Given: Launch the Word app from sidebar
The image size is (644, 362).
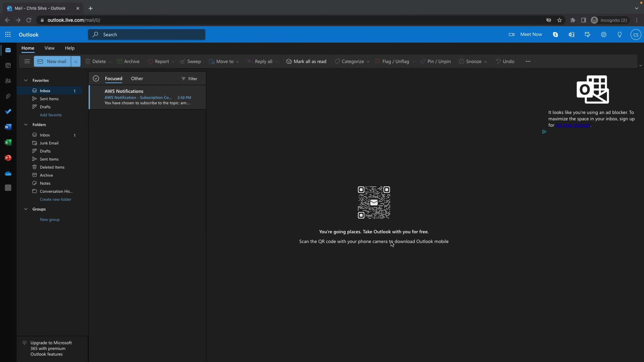Looking at the screenshot, I should 8,127.
